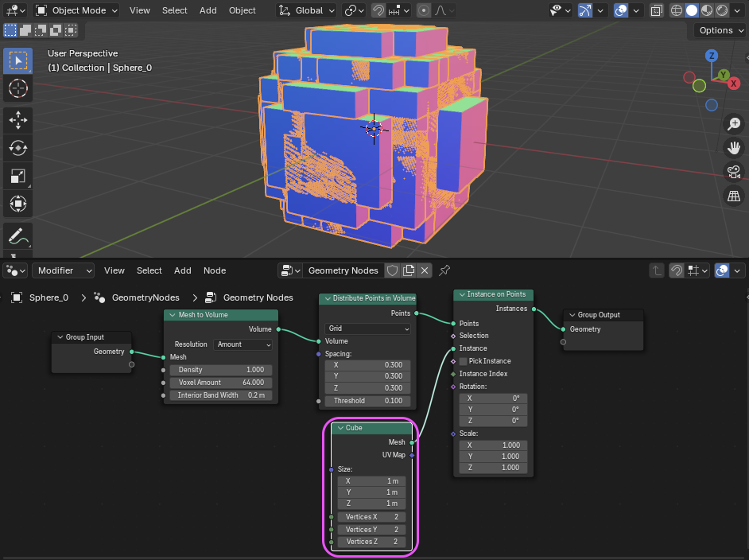
Task: Set selection mode to new selection
Action: click(x=10, y=30)
